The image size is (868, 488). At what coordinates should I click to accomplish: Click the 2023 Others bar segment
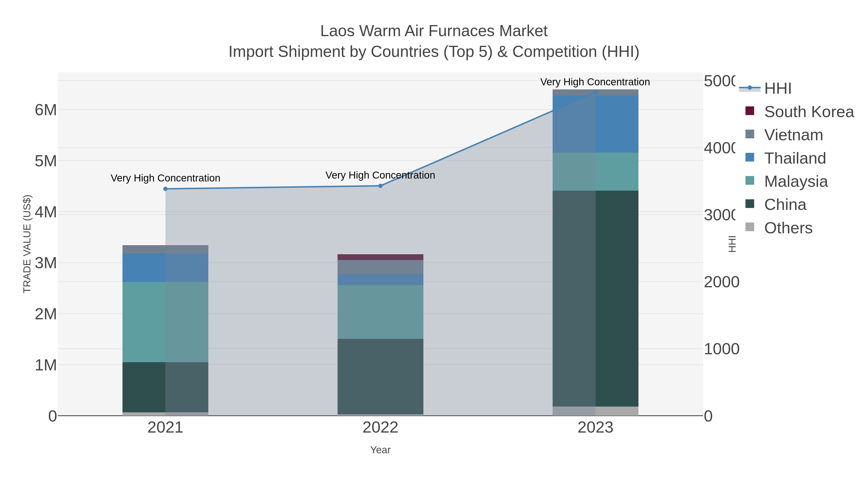pos(595,411)
